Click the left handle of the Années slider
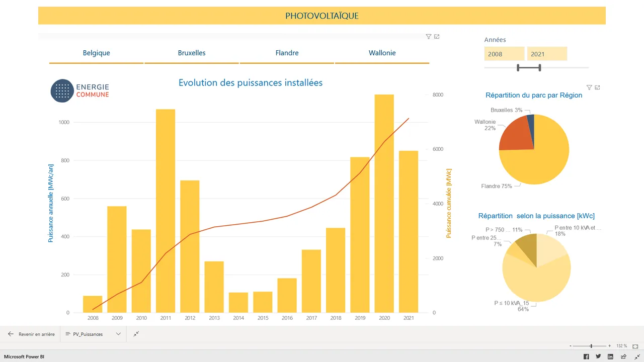Image resolution: width=644 pixels, height=362 pixels. pos(518,67)
